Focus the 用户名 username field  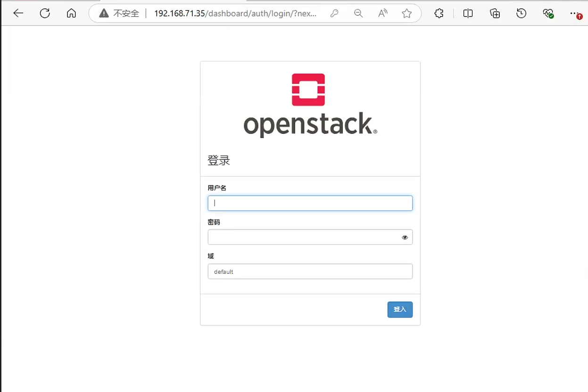click(x=310, y=203)
